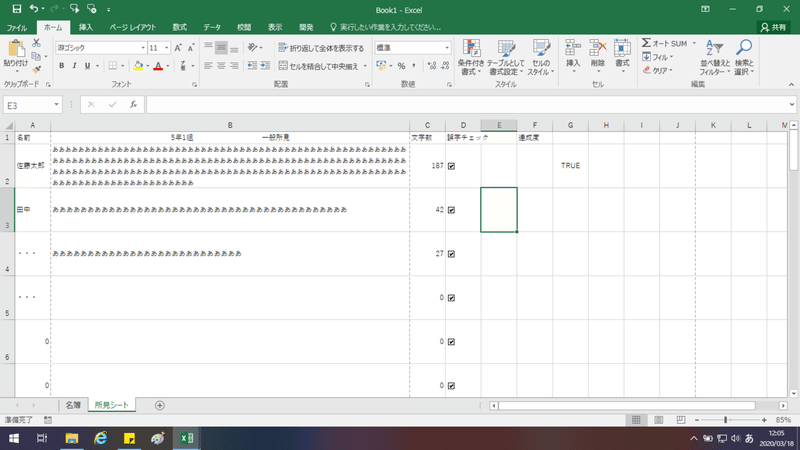The height and width of the screenshot is (450, 800).
Task: Click the Delete cells button
Action: pos(597,56)
